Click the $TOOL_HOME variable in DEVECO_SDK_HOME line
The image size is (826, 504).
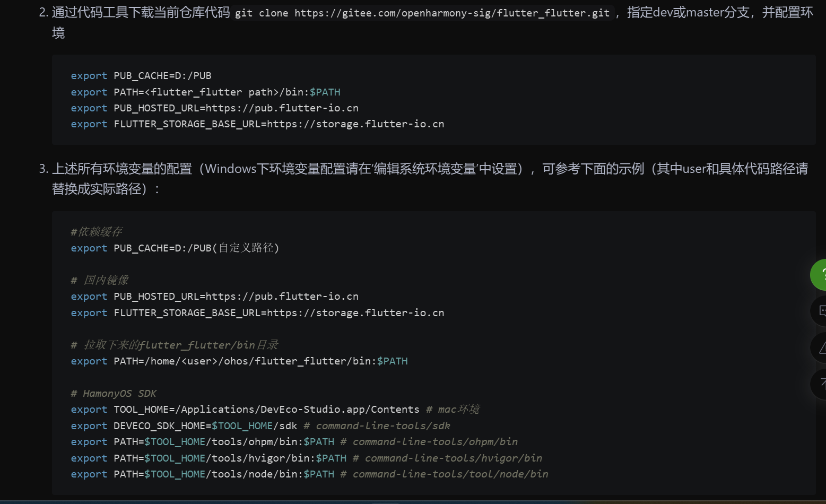coord(243,425)
